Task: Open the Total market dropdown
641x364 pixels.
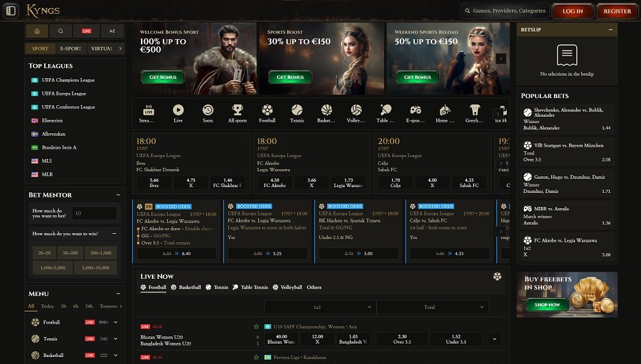Action: tap(433, 307)
